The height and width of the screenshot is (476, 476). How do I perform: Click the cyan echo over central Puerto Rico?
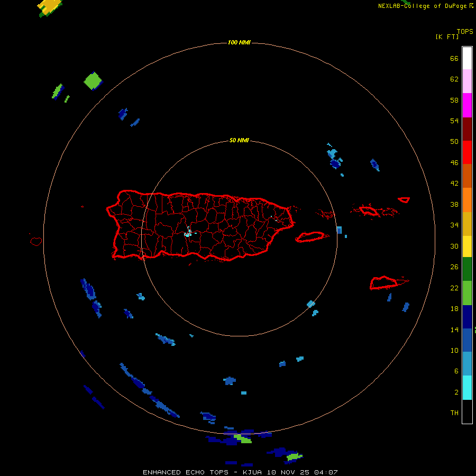click(188, 233)
